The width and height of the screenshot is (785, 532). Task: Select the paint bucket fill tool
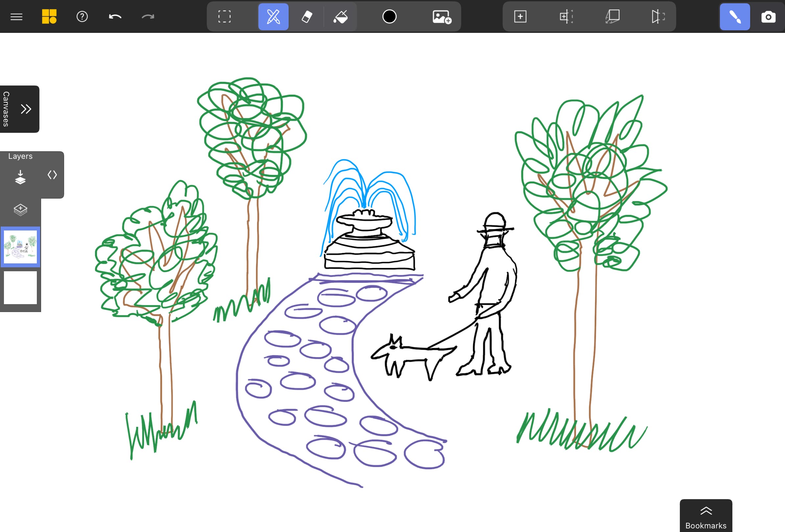pos(340,16)
